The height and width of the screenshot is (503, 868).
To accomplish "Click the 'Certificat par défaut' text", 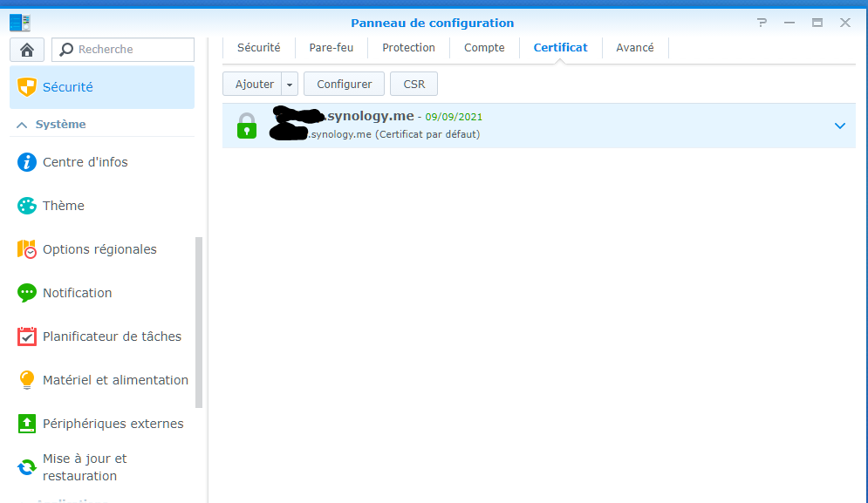I will coord(427,134).
